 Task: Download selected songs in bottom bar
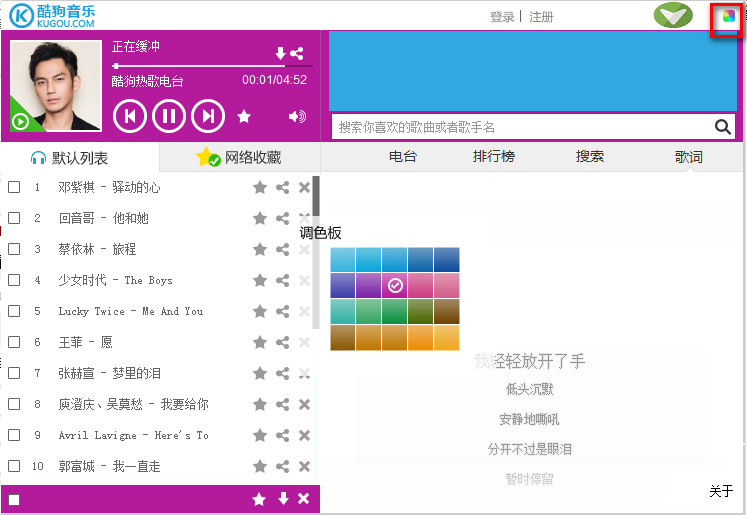283,498
